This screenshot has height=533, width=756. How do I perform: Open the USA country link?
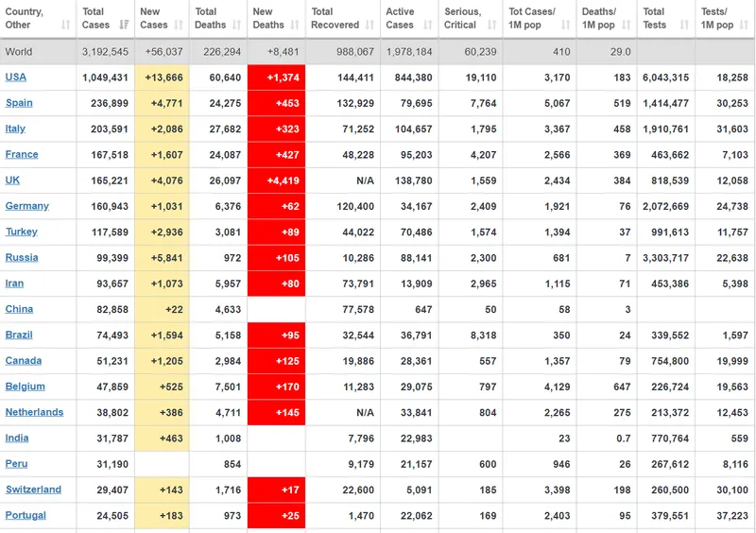point(15,77)
